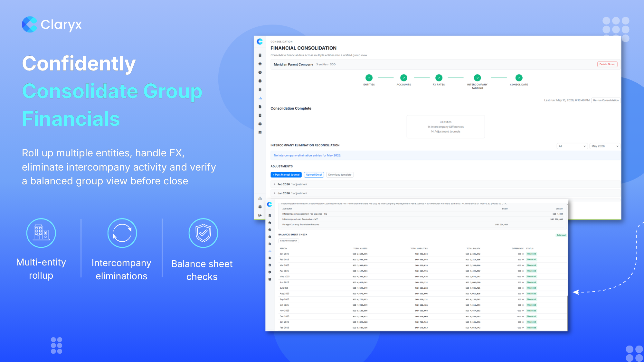Image resolution: width=644 pixels, height=362 pixels.
Task: Click the Balanced status in the Mar 2025 row
Action: point(532,265)
